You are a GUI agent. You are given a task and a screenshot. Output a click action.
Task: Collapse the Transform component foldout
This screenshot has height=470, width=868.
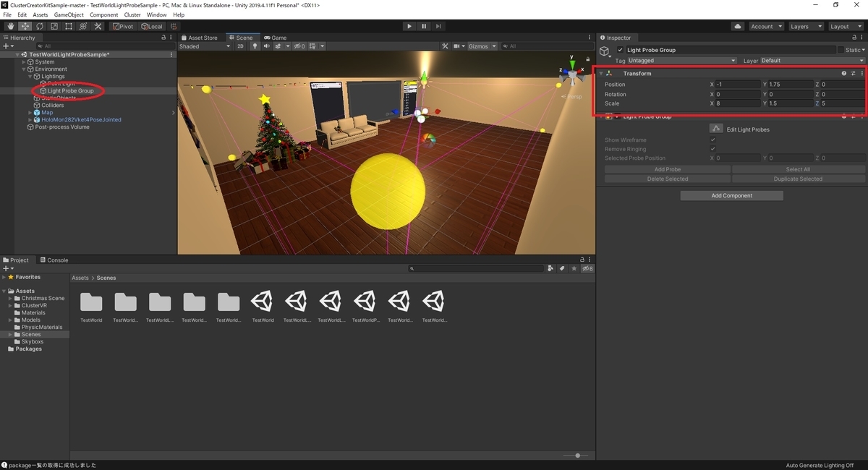(x=601, y=74)
